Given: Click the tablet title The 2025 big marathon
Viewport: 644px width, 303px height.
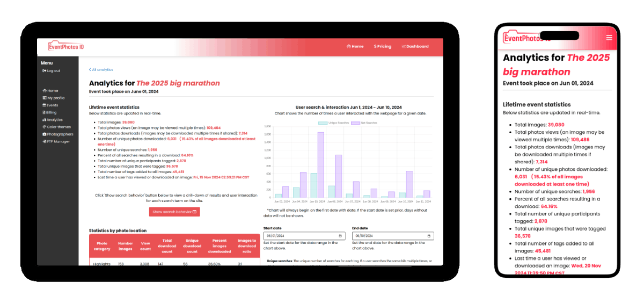Looking at the screenshot, I should (x=178, y=83).
